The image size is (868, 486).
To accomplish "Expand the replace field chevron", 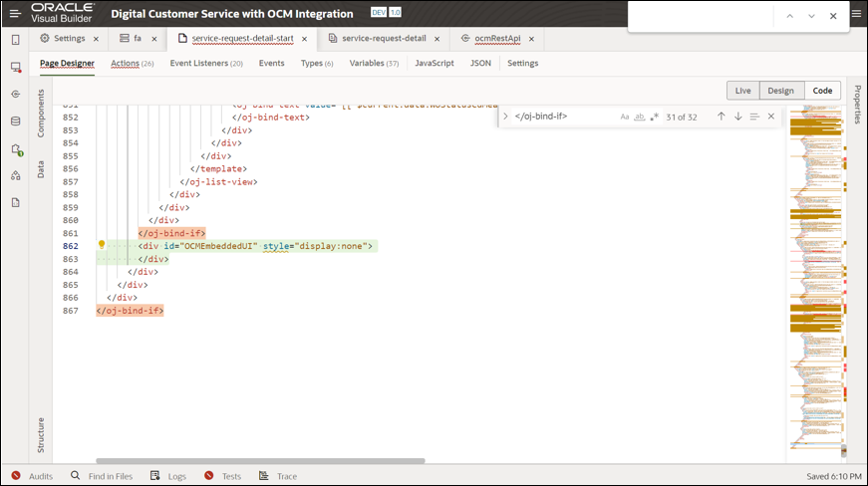I will tap(505, 117).
